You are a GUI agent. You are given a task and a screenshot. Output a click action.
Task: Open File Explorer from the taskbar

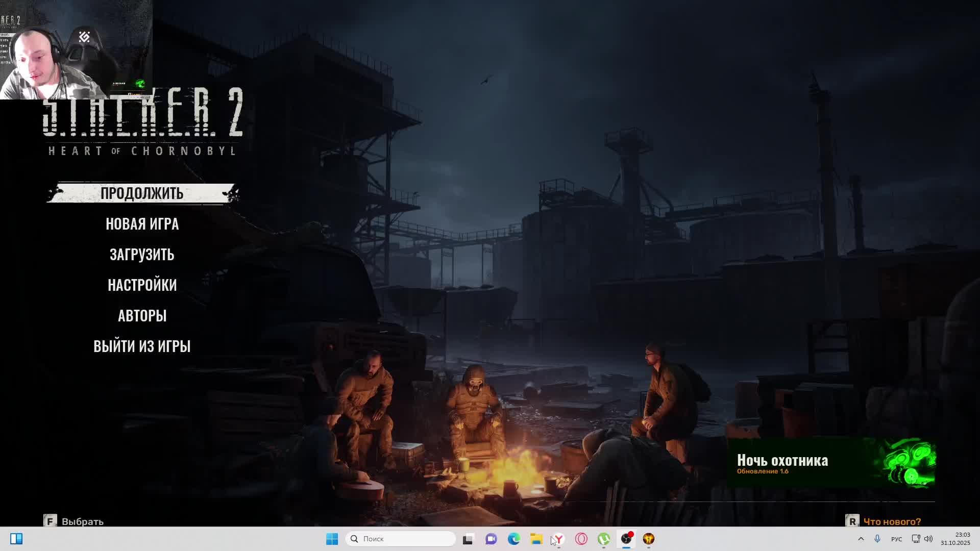coord(536,539)
